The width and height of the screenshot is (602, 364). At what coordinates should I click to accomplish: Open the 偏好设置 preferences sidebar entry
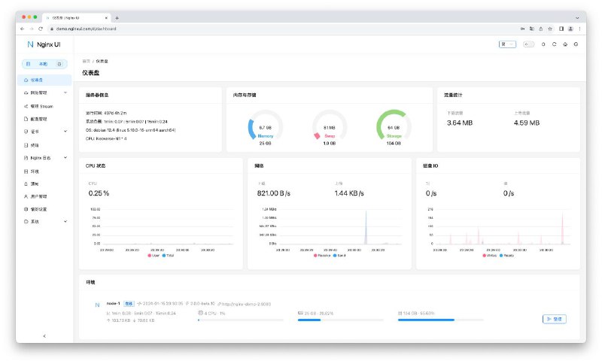point(44,209)
